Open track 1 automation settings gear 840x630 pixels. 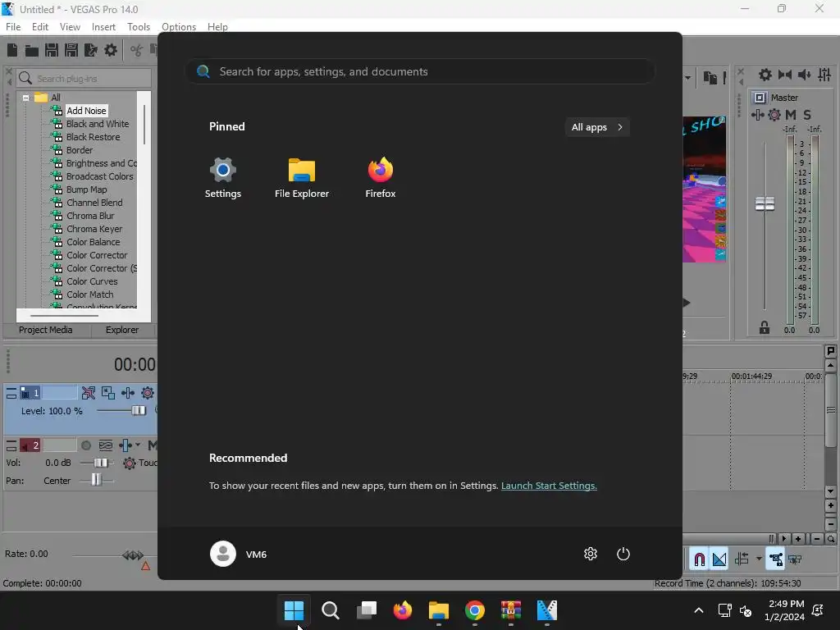(148, 393)
